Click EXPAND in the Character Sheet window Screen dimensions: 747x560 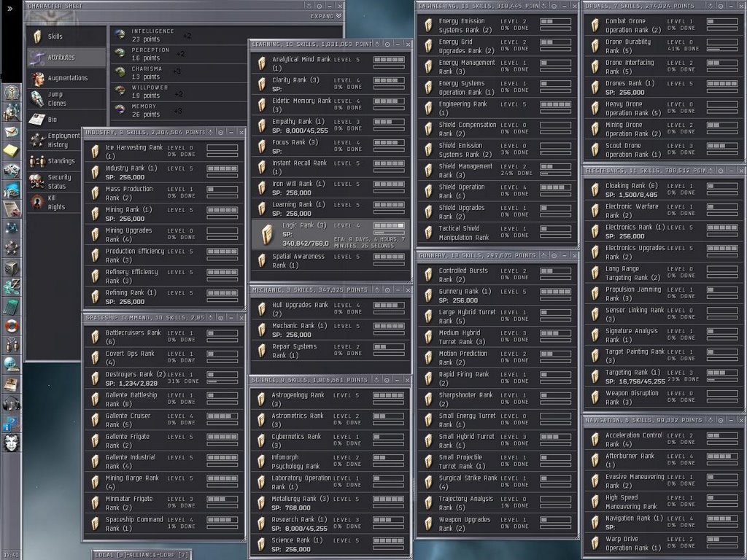pyautogui.click(x=326, y=16)
